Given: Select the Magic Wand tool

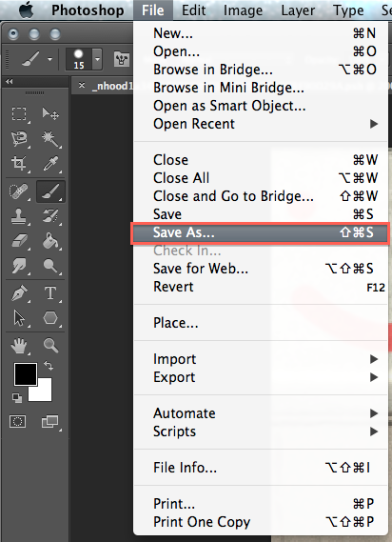Looking at the screenshot, I should coord(50,139).
